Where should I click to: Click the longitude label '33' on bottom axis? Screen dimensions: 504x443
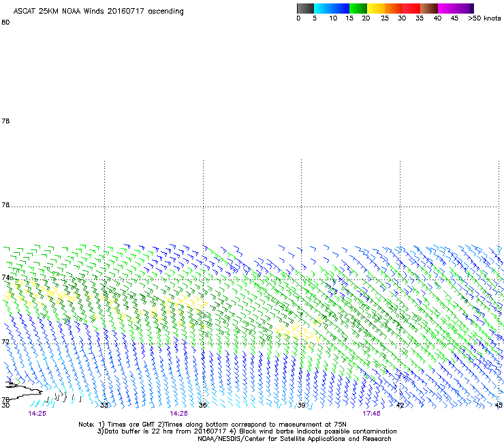tap(104, 405)
